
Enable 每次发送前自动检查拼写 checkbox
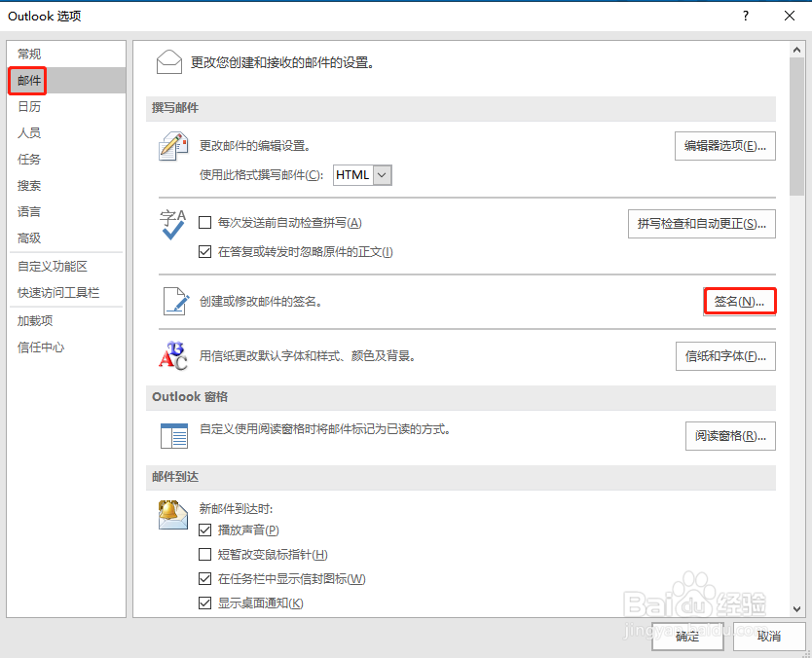(205, 223)
